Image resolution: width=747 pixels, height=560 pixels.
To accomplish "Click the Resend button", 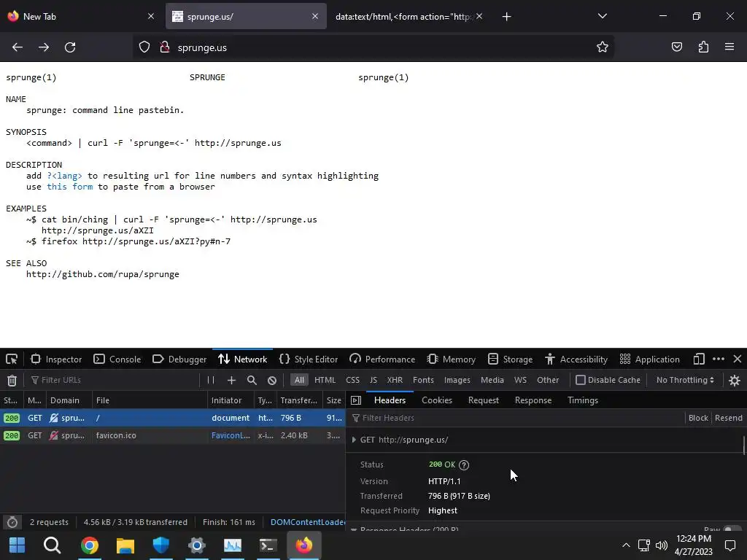I will 729,418.
